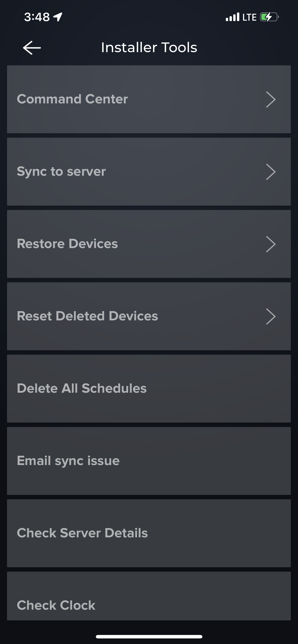Choose the Restore Devices label

click(67, 244)
